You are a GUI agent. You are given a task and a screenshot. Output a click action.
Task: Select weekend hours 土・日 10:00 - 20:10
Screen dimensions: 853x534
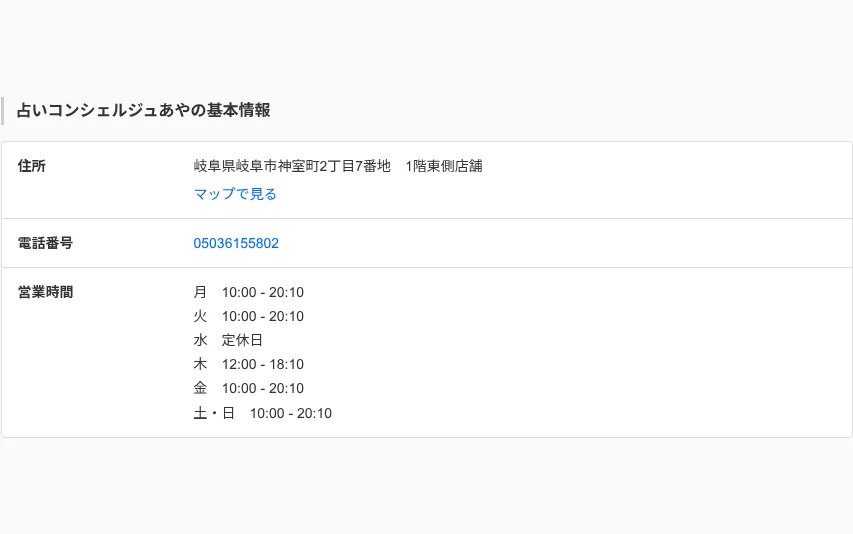[x=263, y=413]
